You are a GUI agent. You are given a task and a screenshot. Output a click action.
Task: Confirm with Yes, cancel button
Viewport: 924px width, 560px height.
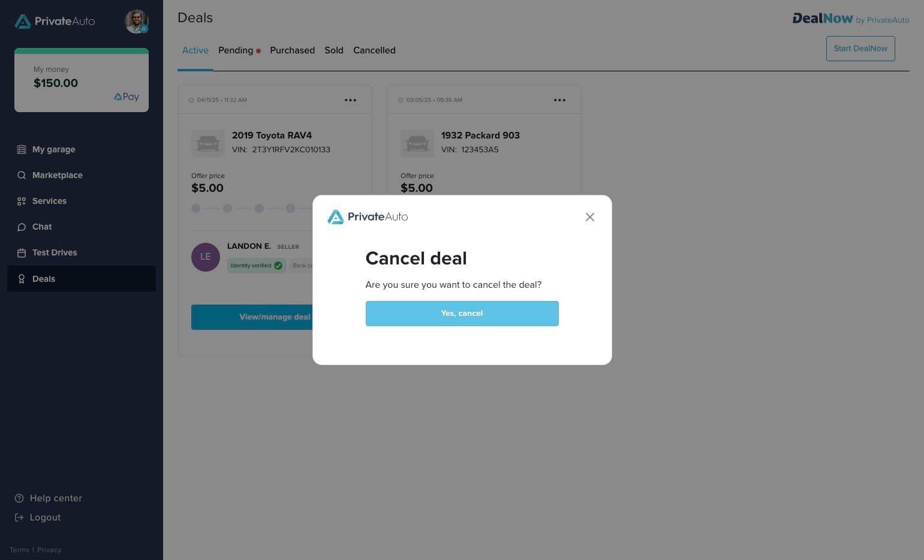click(x=462, y=314)
